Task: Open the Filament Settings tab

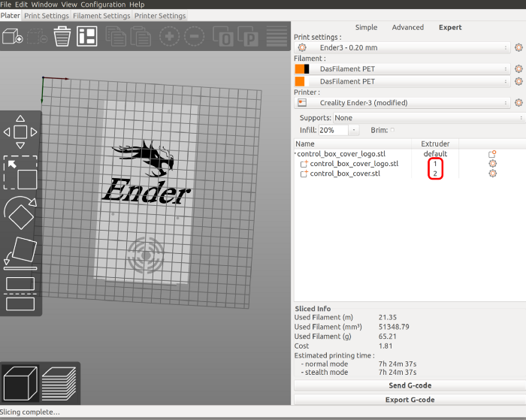Action: point(101,16)
